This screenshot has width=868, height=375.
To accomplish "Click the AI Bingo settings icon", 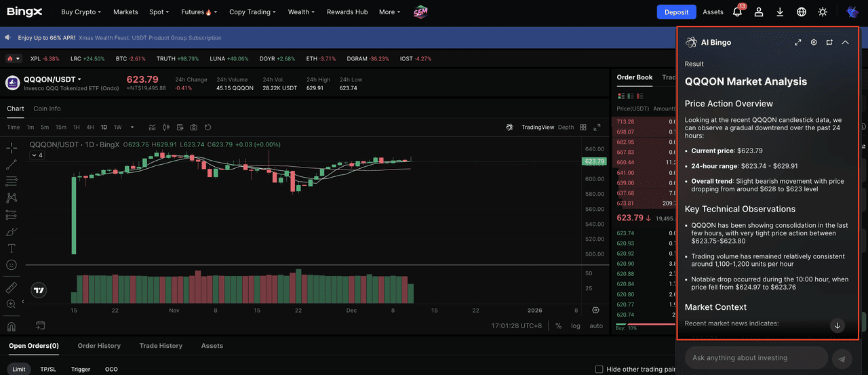I will point(814,43).
